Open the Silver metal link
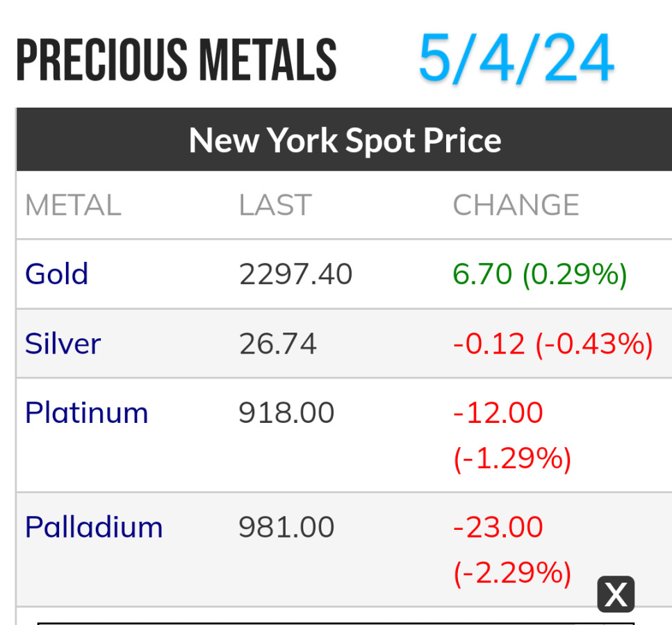 (x=63, y=343)
